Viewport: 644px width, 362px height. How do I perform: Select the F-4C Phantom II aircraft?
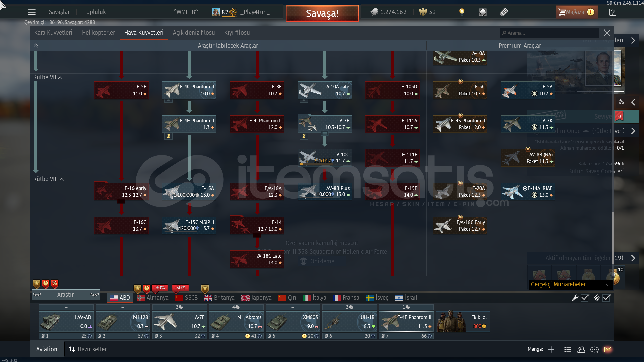[189, 90]
